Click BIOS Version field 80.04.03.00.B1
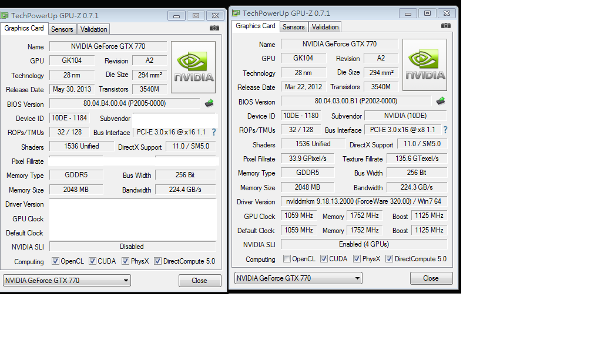The width and height of the screenshot is (594, 364). click(356, 101)
